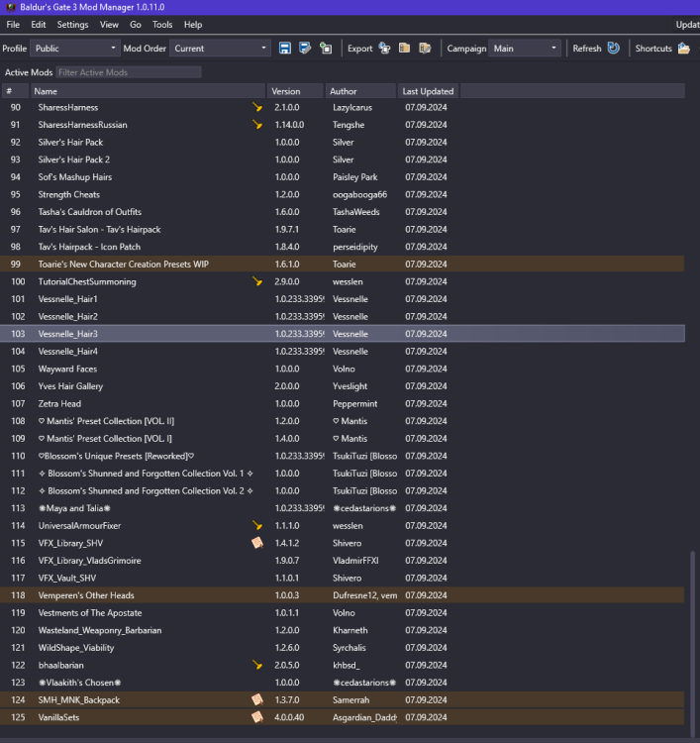Click the yellow arrow icon on SharessHarness row
Viewport: 700px width, 743px height.
pyautogui.click(x=257, y=107)
